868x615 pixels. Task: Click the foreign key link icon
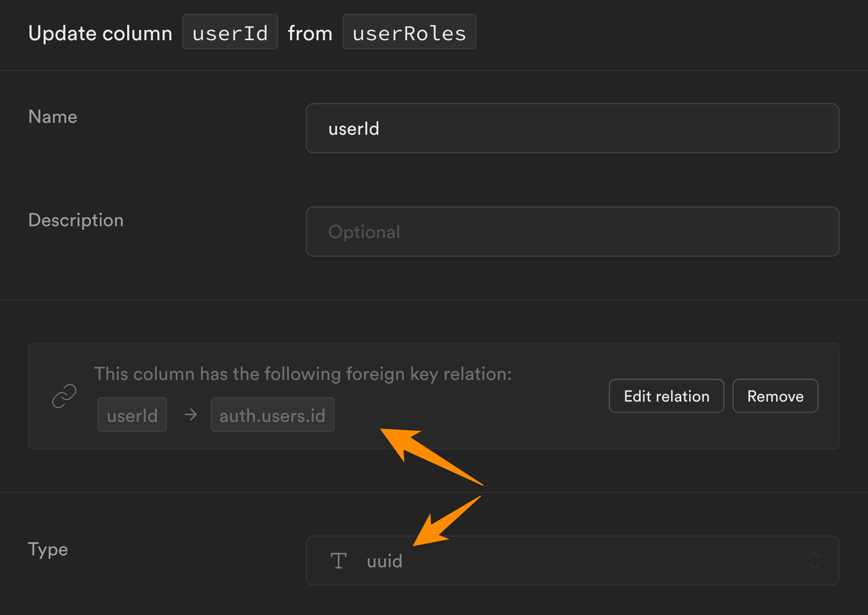click(x=64, y=396)
